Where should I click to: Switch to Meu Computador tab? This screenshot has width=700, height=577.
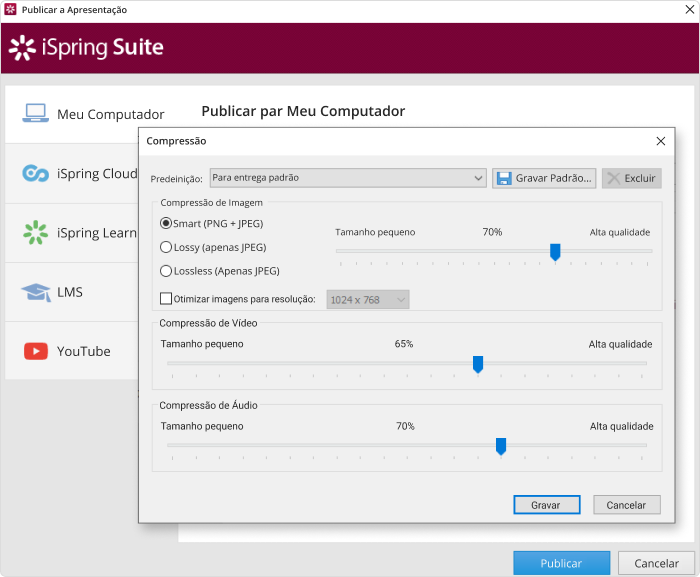(x=93, y=114)
